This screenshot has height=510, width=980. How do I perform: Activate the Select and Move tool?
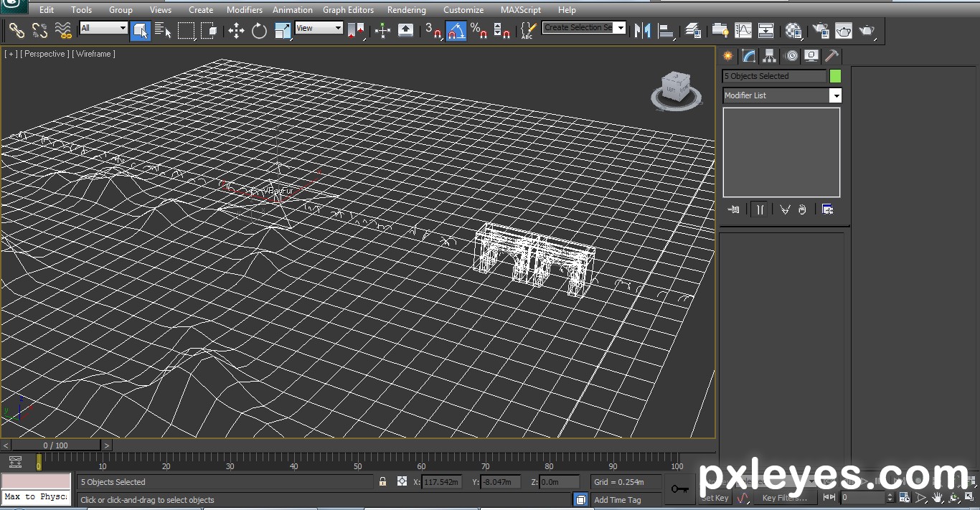click(236, 30)
